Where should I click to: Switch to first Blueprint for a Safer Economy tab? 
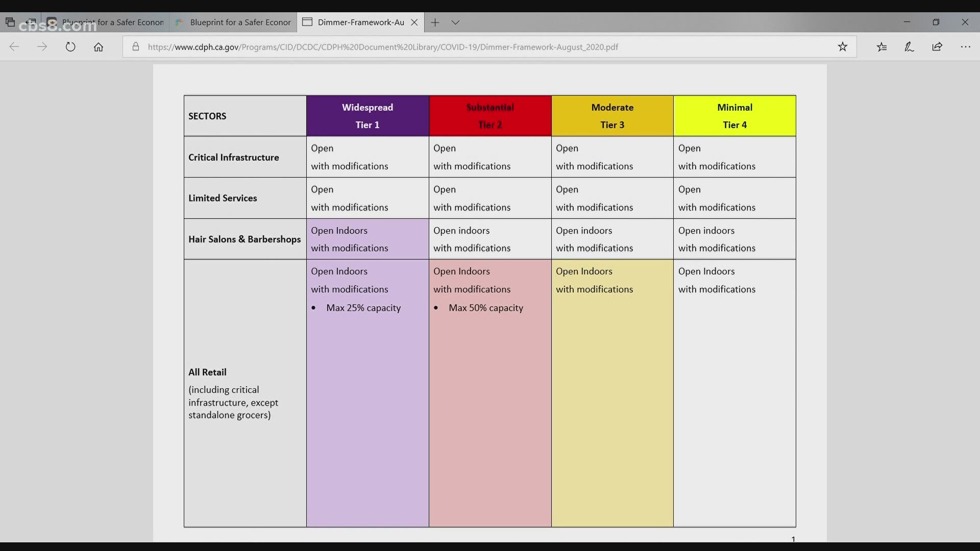(106, 22)
